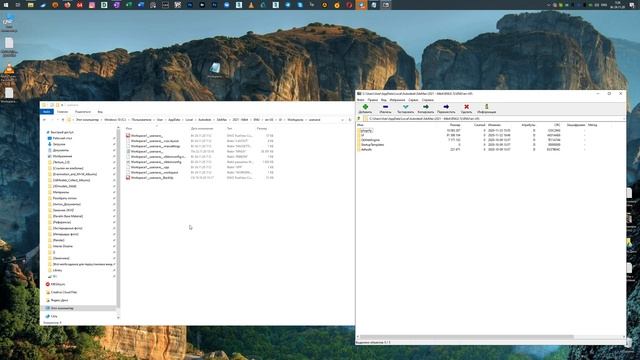Image resolution: width=640 pixels, height=360 pixels.
Task: Click the Refresh icon in Explorer address bar
Action: [349, 120]
